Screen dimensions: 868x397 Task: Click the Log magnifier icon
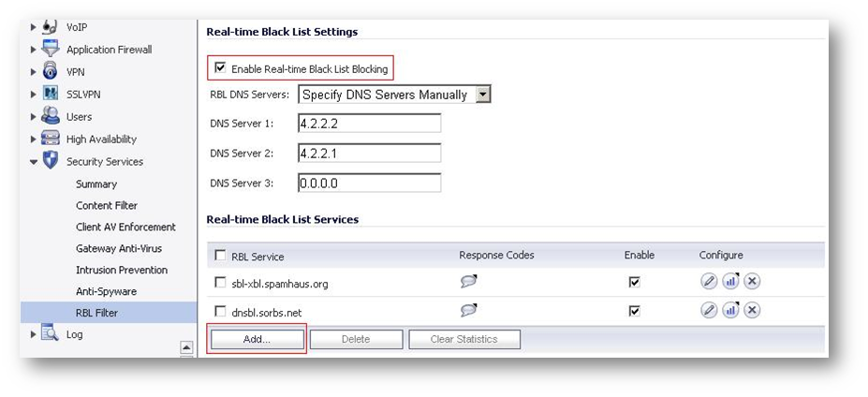[x=50, y=334]
